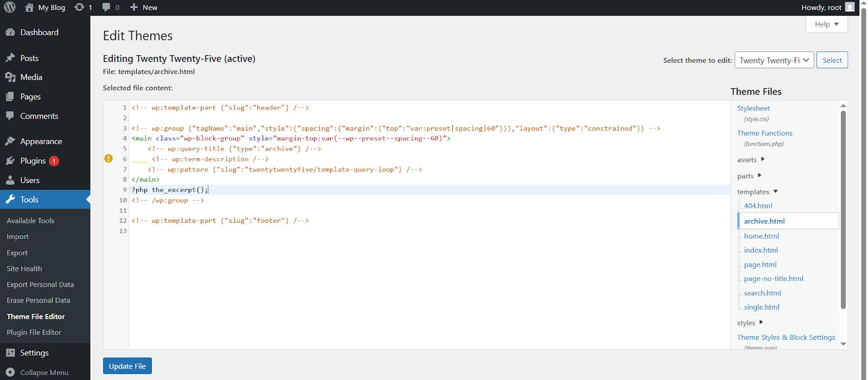
Task: Open 404.html template file
Action: (x=758, y=206)
